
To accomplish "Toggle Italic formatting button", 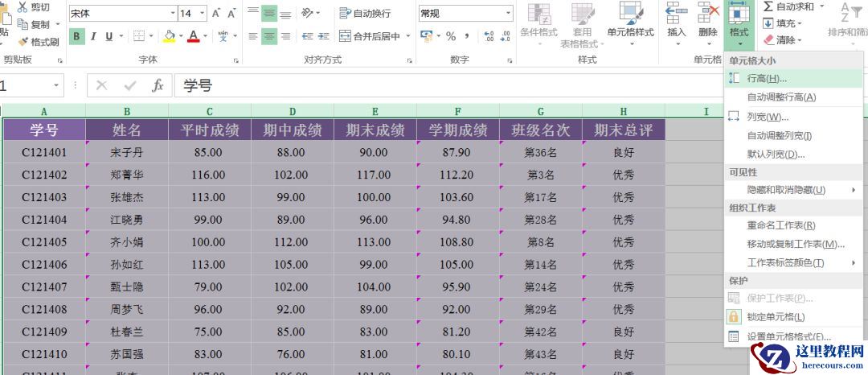I will (93, 36).
